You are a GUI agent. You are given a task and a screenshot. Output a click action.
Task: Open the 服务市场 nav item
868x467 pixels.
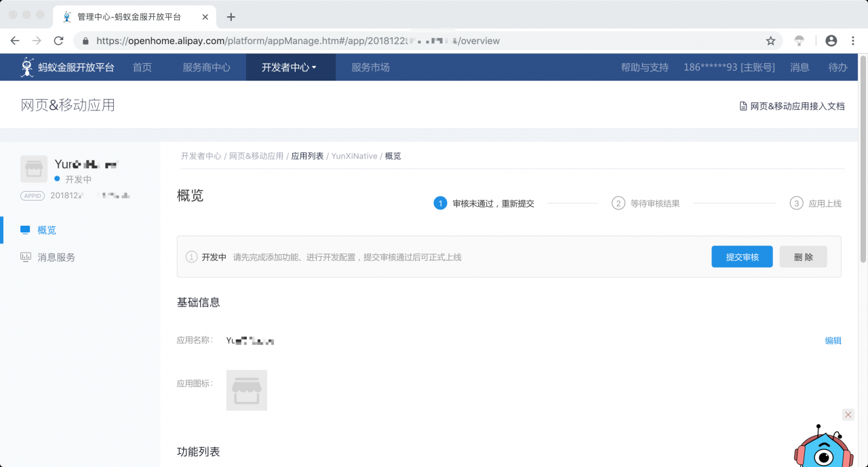click(370, 67)
